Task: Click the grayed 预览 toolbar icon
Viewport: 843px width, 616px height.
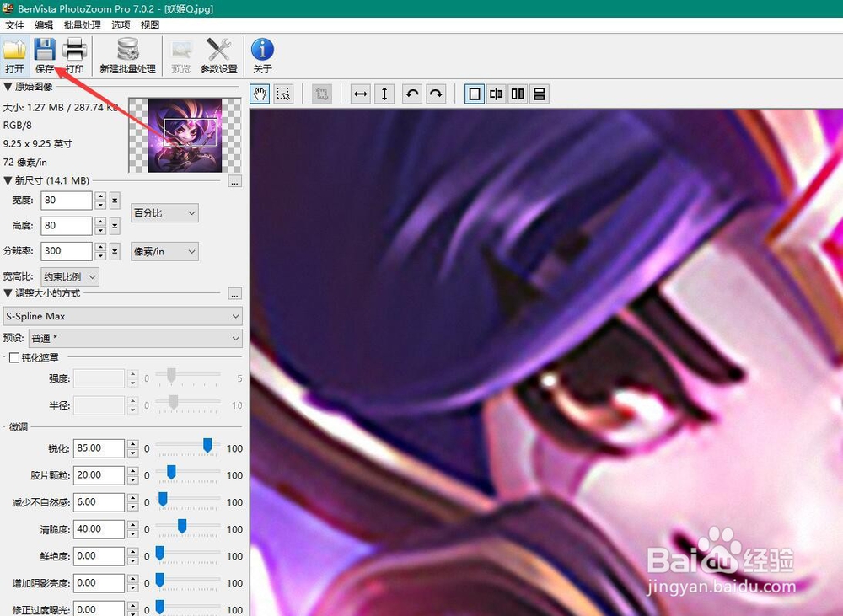Action: [181, 56]
